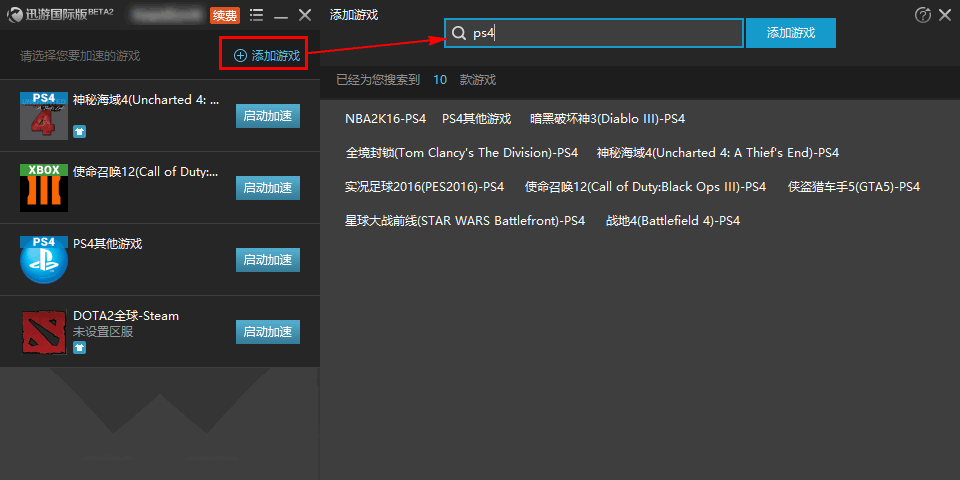Click the 神秘海域4(Uncharted 4 title in game list
This screenshot has height=480, width=960.
[x=146, y=100]
